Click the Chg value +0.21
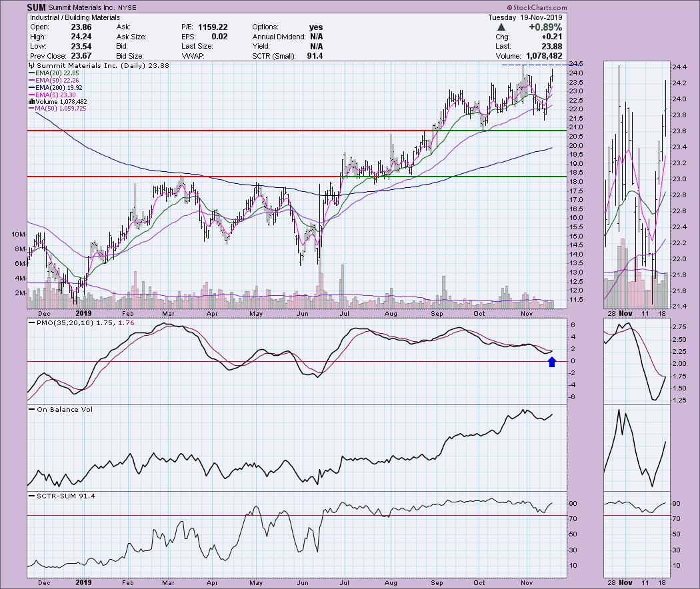Screen dimensions: 700x589 [552, 37]
